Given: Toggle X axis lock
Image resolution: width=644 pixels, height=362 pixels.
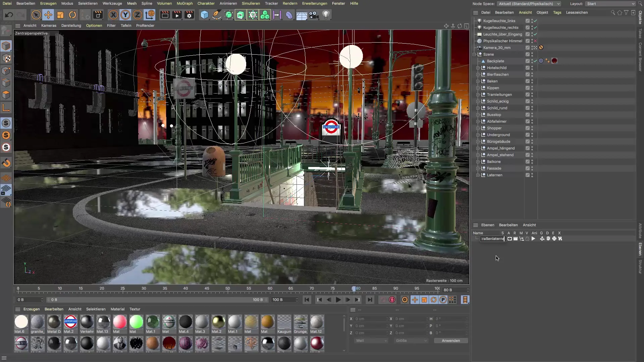Looking at the screenshot, I should (x=113, y=15).
